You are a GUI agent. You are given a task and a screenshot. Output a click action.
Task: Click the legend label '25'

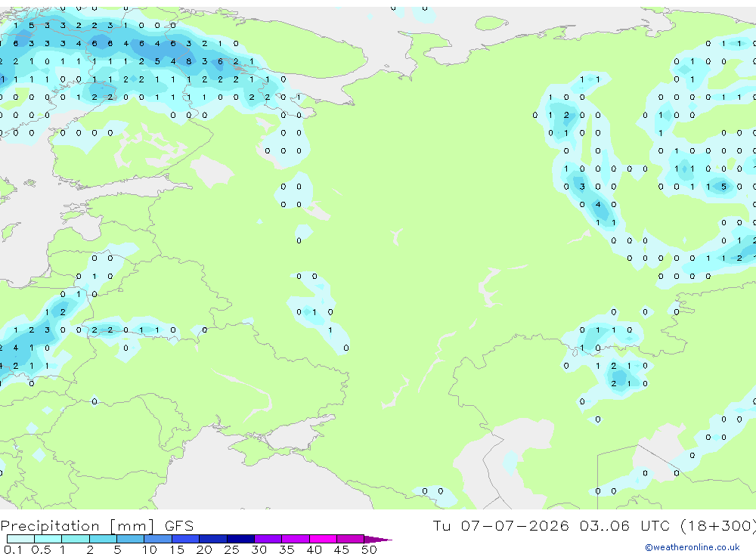tap(231, 549)
